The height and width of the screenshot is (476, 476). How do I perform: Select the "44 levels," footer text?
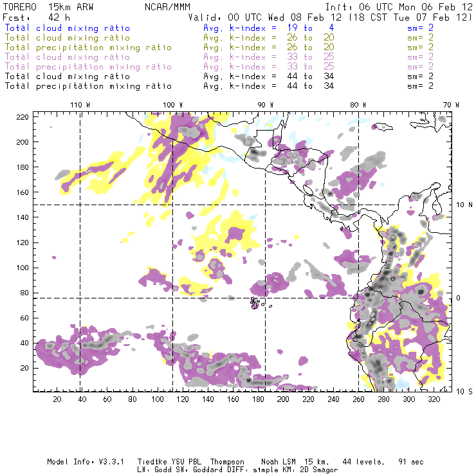pyautogui.click(x=363, y=462)
